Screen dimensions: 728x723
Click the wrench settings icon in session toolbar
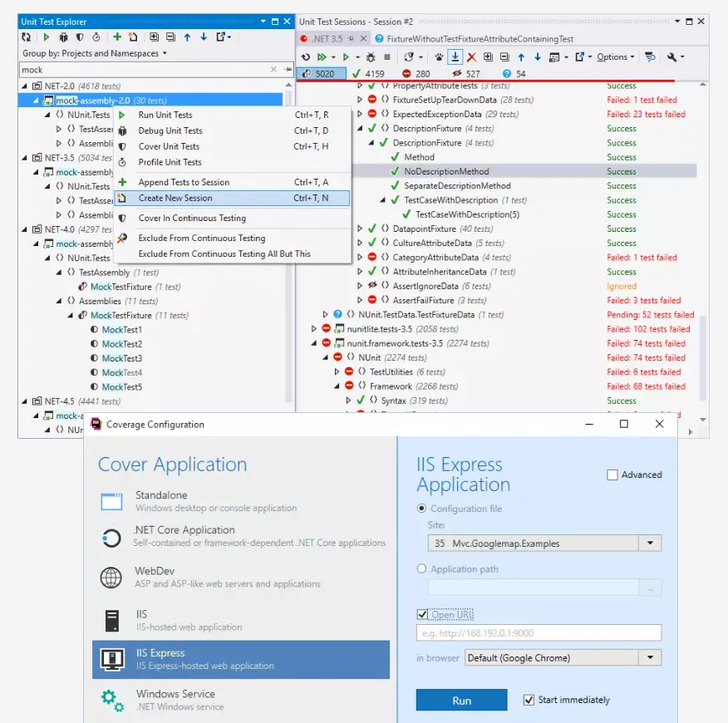point(673,57)
